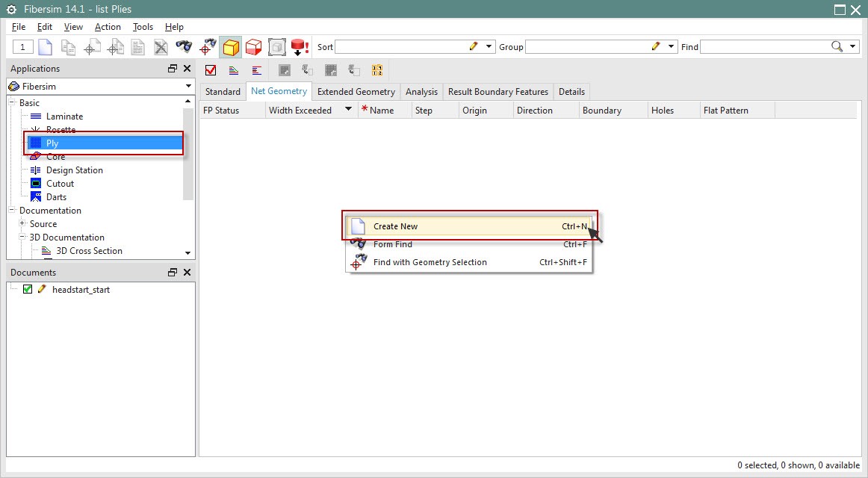This screenshot has height=478, width=868.
Task: Toggle the framed cube selection display icon
Action: [276, 46]
